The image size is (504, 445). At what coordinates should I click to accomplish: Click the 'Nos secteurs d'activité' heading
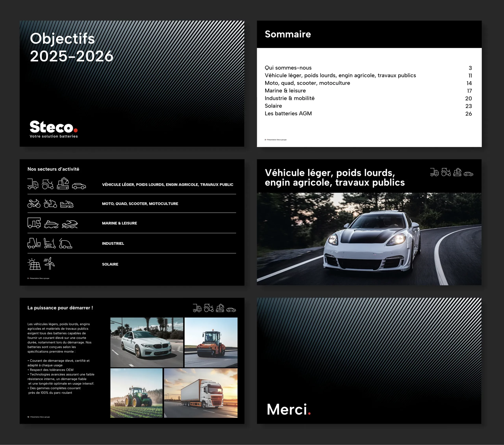tap(53, 169)
